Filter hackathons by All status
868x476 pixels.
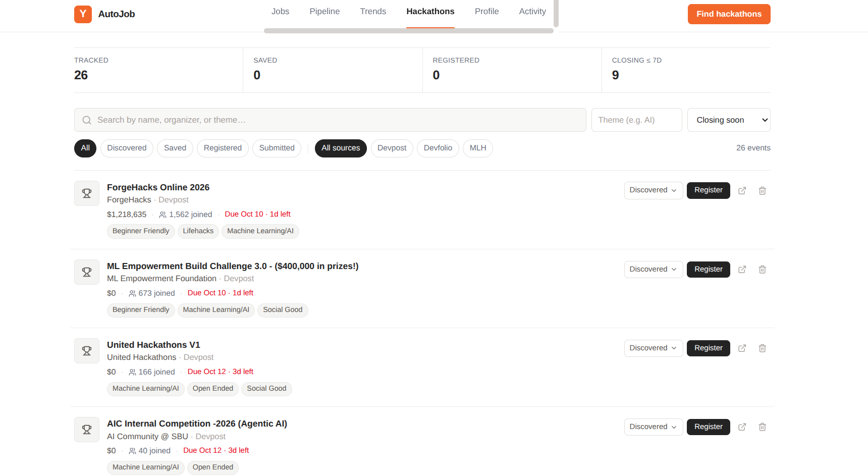(85, 148)
